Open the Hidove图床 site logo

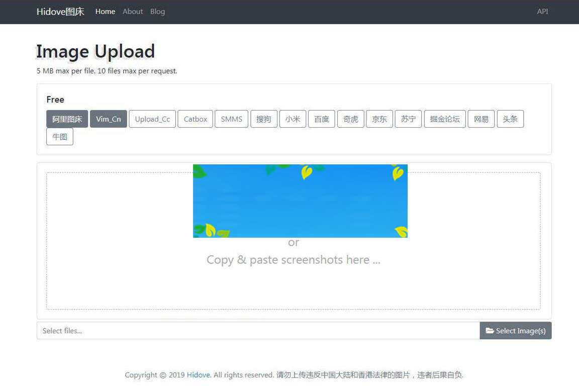pos(60,11)
